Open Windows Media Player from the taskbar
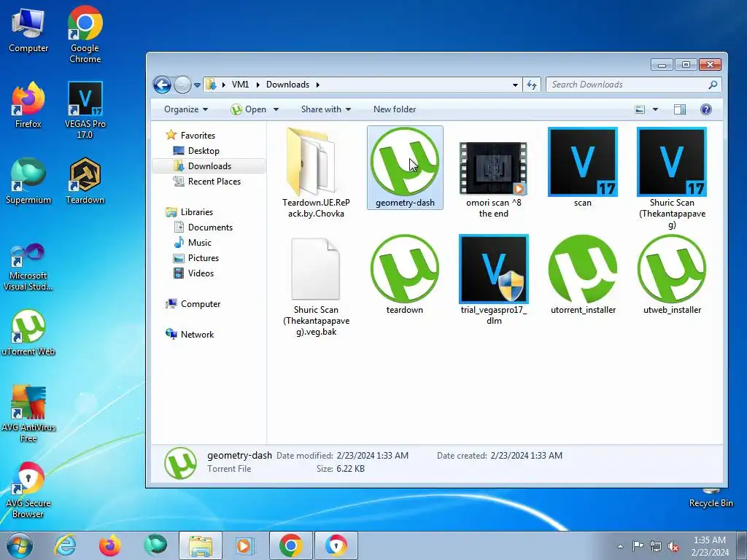Image resolution: width=747 pixels, height=560 pixels. 245,545
